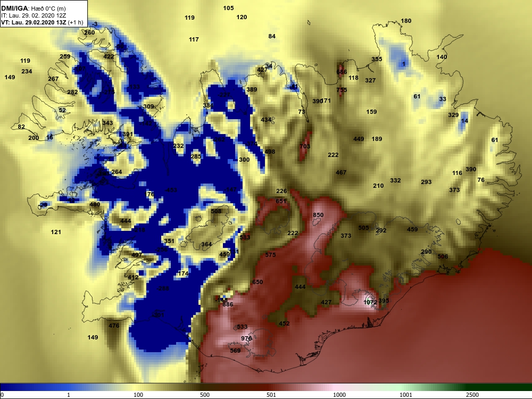The height and width of the screenshot is (399, 532).
Task: Click the 412 map value
Action: (133, 277)
